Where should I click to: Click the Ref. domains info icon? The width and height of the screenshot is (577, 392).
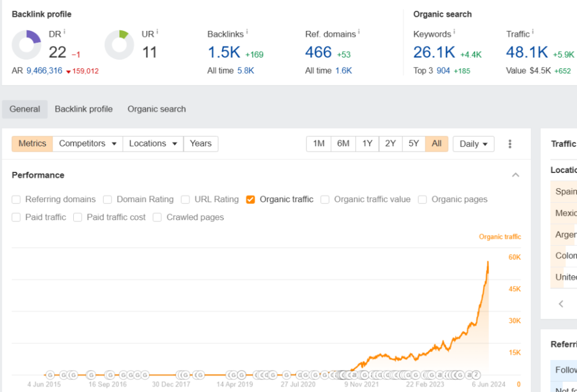click(x=358, y=32)
